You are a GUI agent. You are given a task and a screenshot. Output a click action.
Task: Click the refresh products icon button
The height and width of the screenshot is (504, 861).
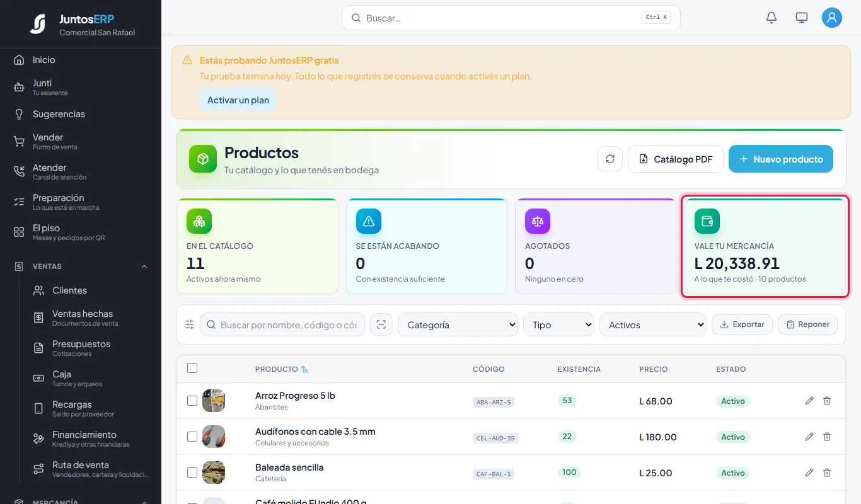point(610,159)
